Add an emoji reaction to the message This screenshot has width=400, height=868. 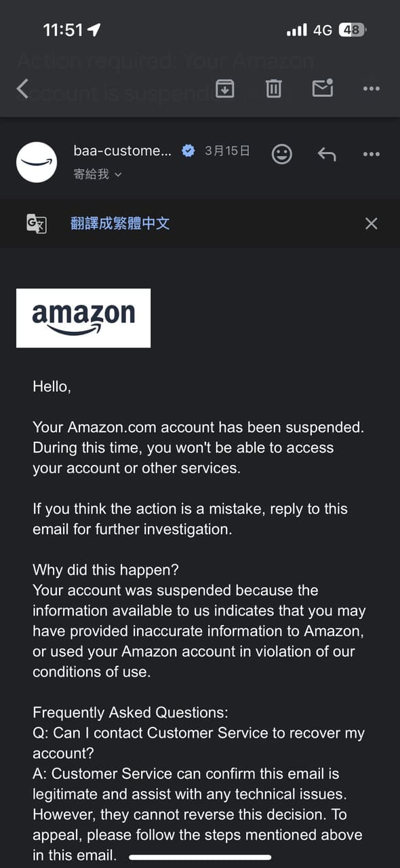tap(281, 153)
